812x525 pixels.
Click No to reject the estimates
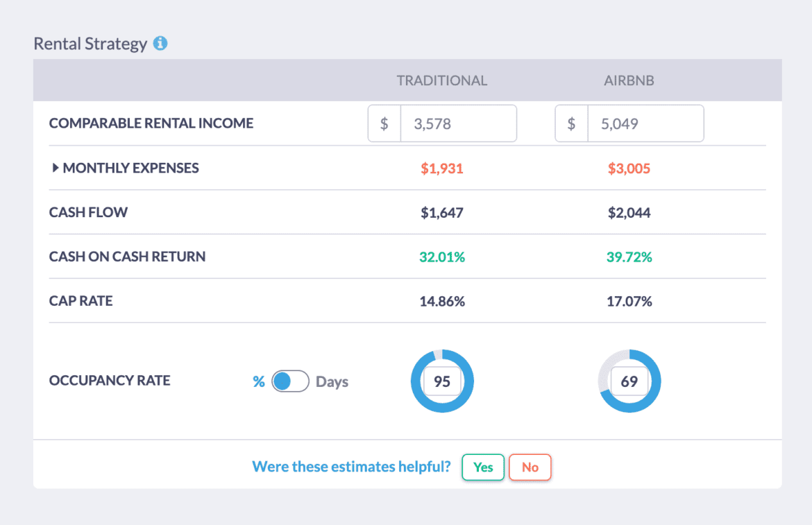pos(530,467)
